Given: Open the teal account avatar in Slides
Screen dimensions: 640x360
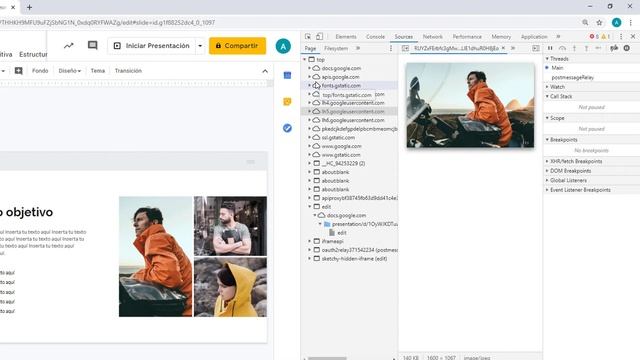Looking at the screenshot, I should pyautogui.click(x=283, y=46).
